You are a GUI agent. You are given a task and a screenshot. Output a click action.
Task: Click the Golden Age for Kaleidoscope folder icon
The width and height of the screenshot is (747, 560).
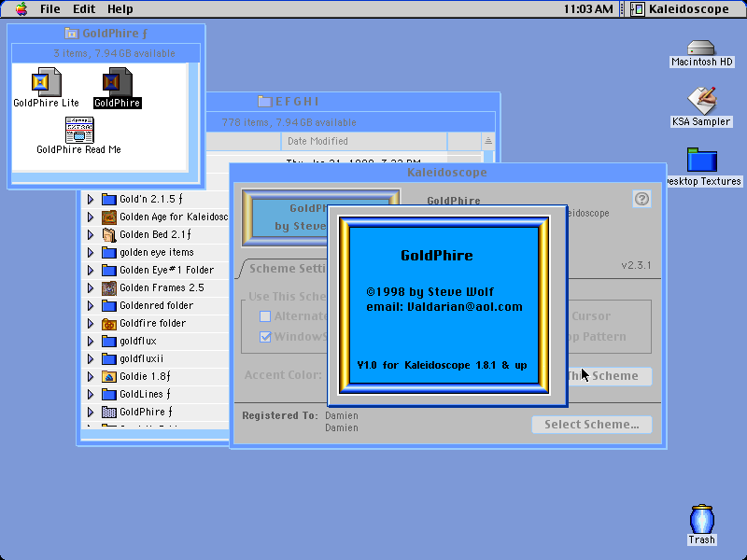[109, 217]
